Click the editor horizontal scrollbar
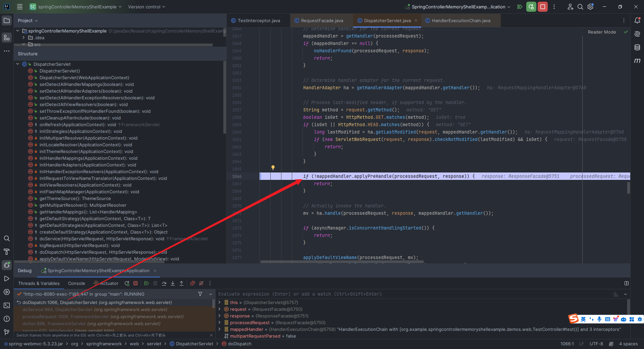 tap(342, 262)
